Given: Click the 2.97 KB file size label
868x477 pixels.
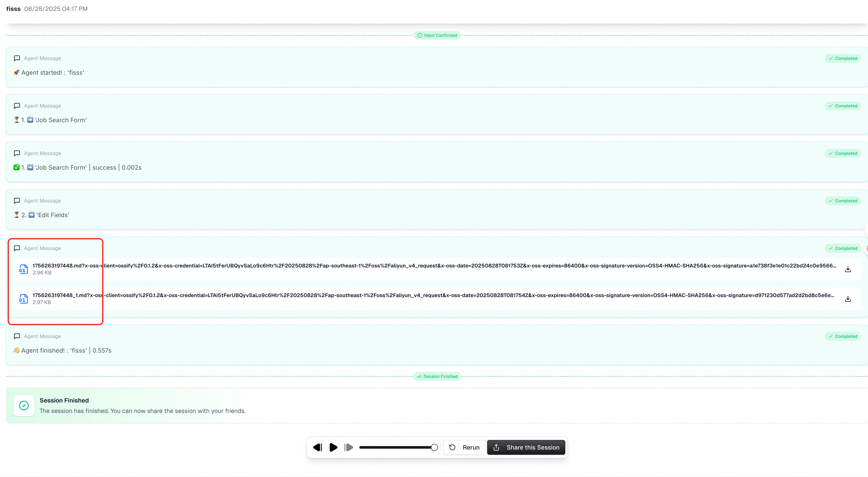Looking at the screenshot, I should pos(42,302).
